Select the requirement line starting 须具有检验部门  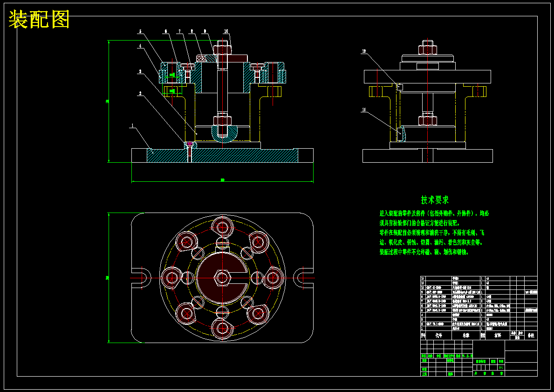coord(420,223)
